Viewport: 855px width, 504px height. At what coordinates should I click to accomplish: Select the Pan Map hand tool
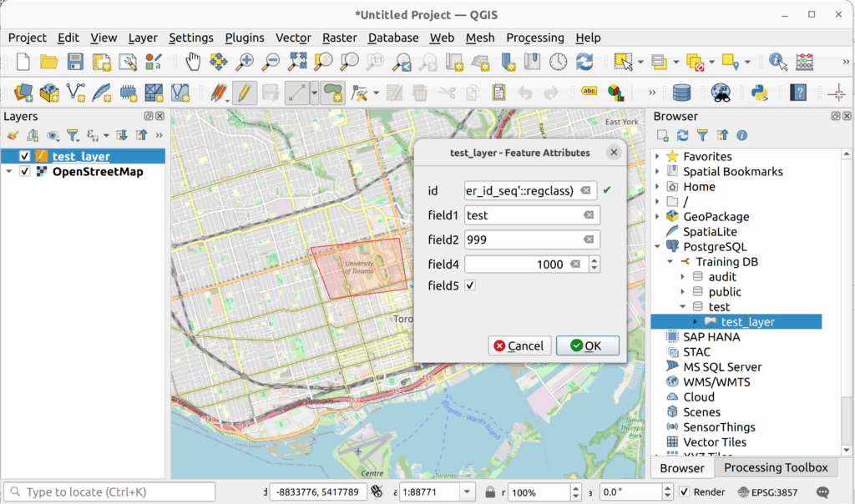point(193,62)
